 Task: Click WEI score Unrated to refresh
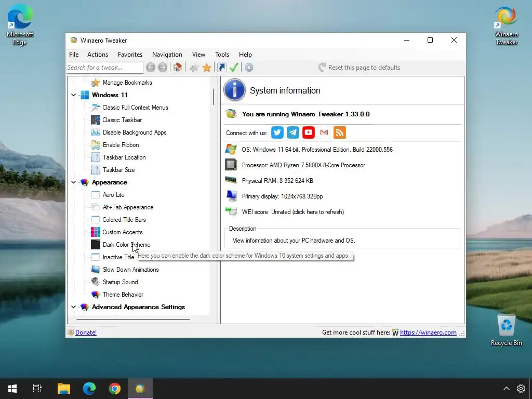tap(293, 212)
